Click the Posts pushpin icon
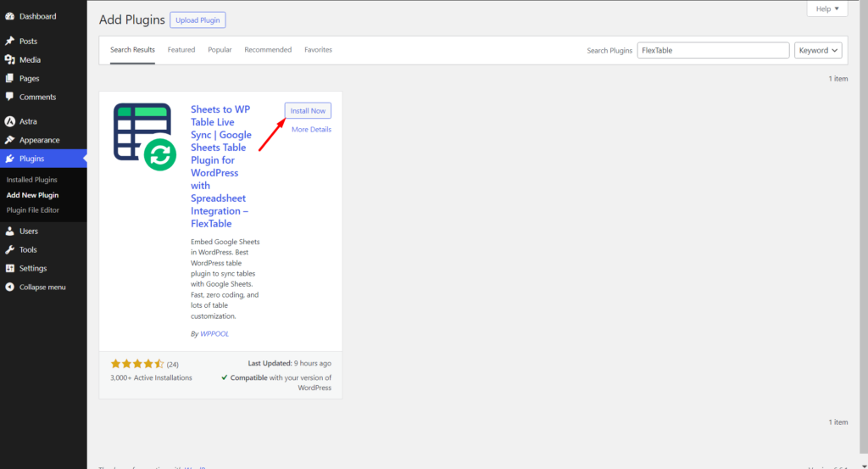Image resolution: width=868 pixels, height=469 pixels. point(10,41)
